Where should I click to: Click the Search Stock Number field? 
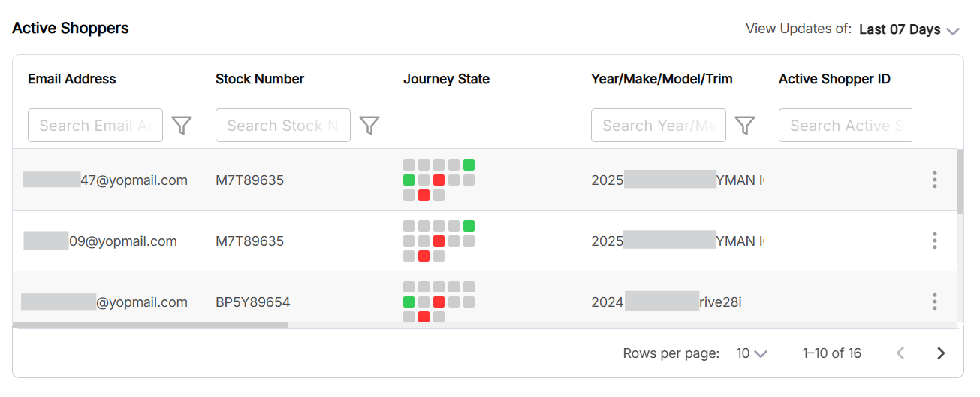283,126
